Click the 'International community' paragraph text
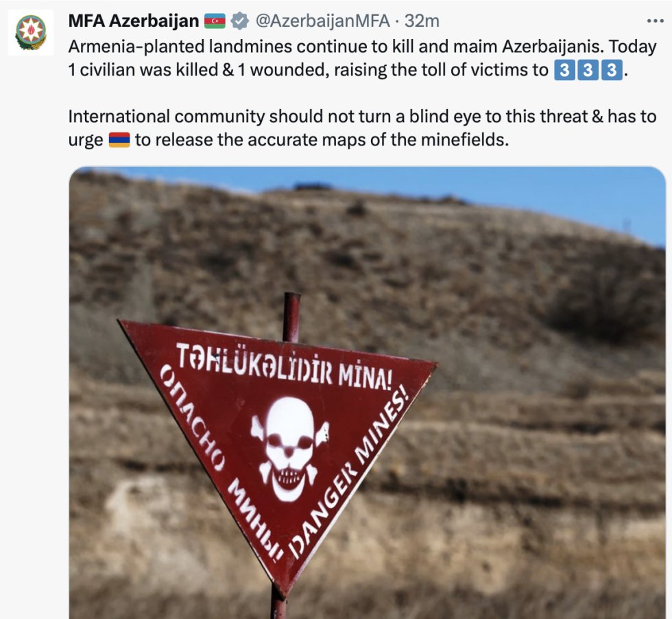Screen dimensions: 672x619 362,128
